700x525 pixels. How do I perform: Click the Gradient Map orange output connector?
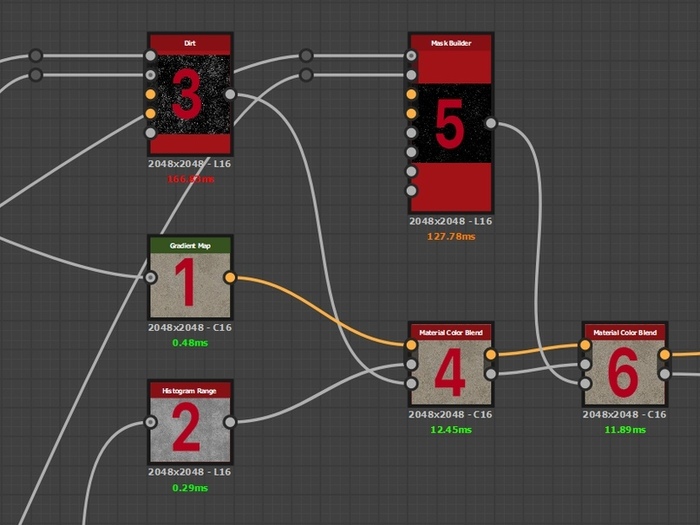[230, 277]
